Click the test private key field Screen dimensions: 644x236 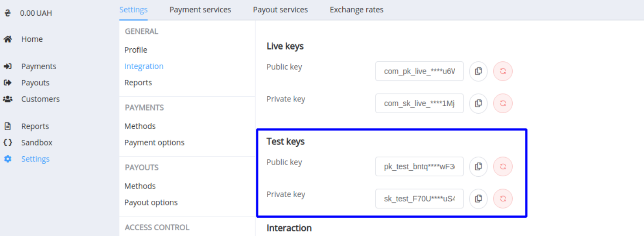tap(419, 199)
